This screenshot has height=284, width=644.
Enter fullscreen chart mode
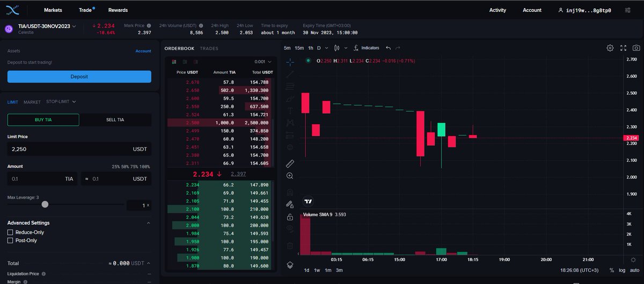(x=623, y=48)
